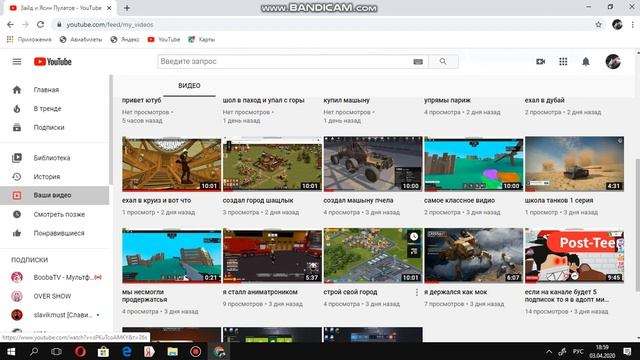Open thumbnail of я держался как мок

(473, 256)
